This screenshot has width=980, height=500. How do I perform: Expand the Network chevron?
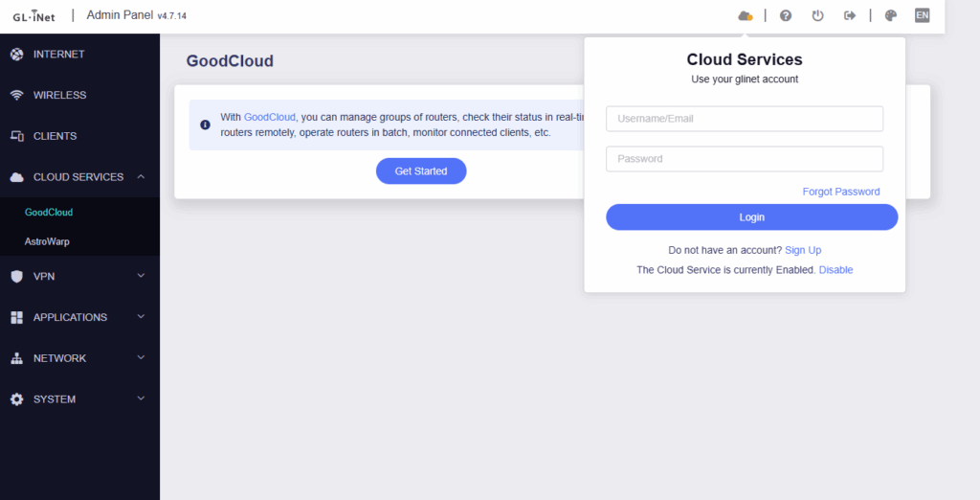click(x=141, y=357)
